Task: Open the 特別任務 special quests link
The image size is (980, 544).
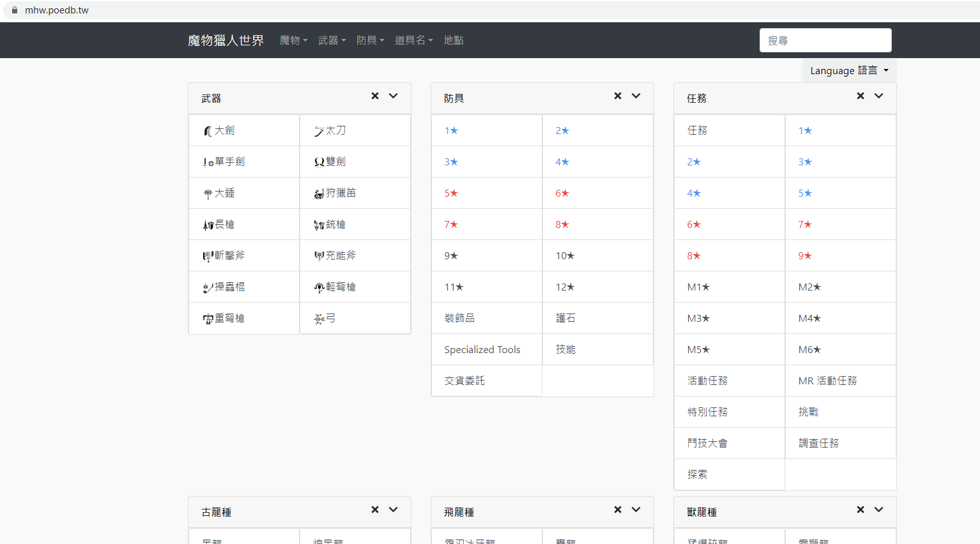Action: (707, 412)
